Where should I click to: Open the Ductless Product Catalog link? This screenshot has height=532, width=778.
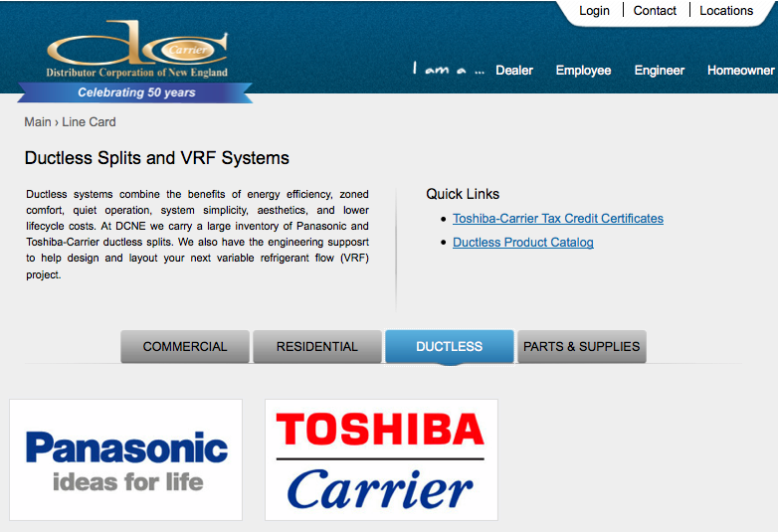coord(523,243)
